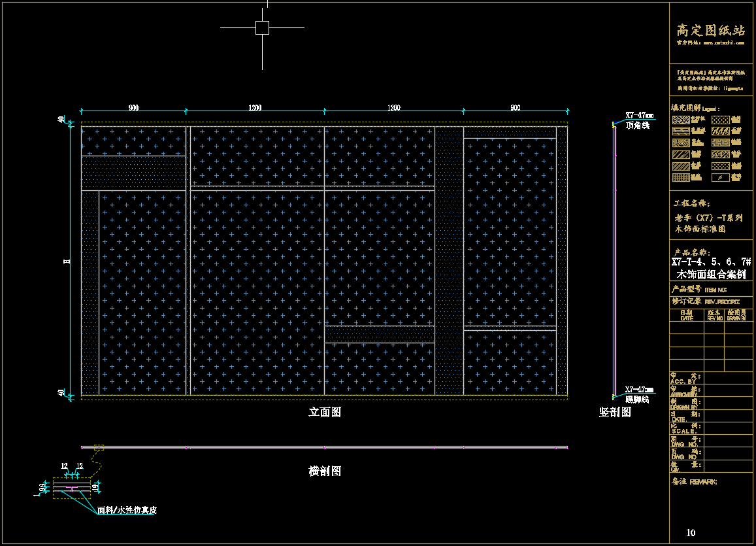Click the 立面图 elevation title
756x546 pixels.
[x=325, y=413]
